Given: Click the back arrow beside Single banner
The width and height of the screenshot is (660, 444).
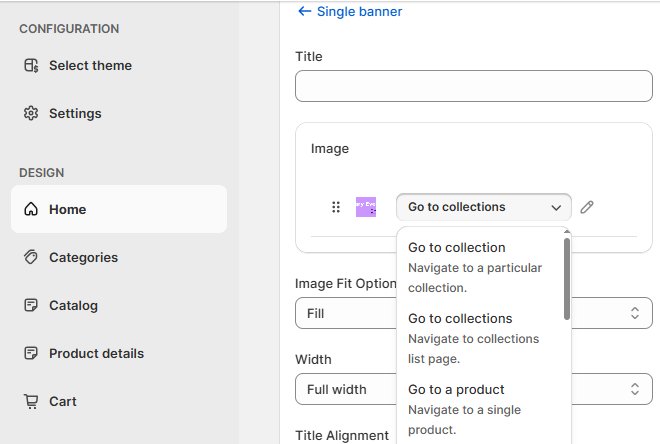Looking at the screenshot, I should pyautogui.click(x=305, y=11).
